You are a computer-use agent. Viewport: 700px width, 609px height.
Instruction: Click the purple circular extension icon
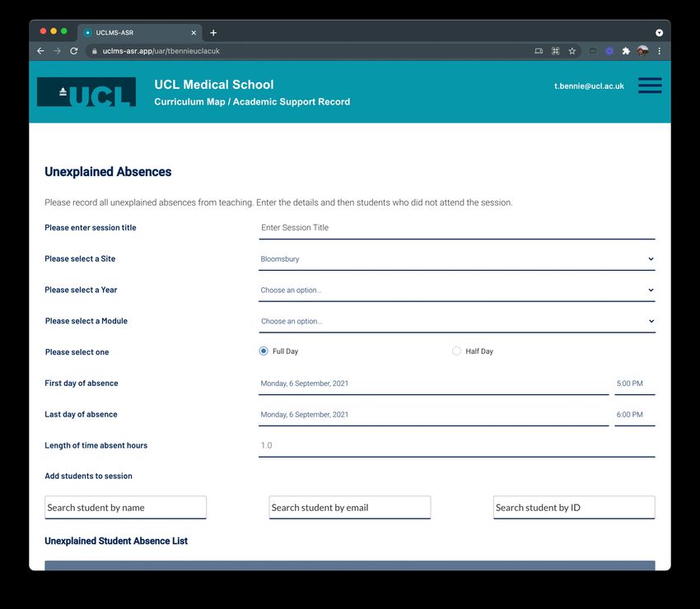click(x=609, y=51)
